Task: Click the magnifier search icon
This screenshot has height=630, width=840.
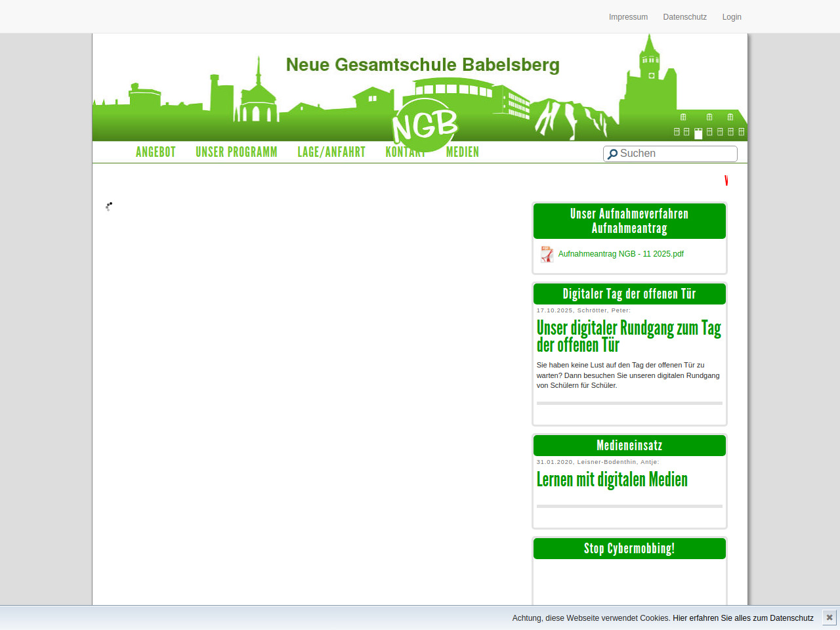Action: [612, 154]
